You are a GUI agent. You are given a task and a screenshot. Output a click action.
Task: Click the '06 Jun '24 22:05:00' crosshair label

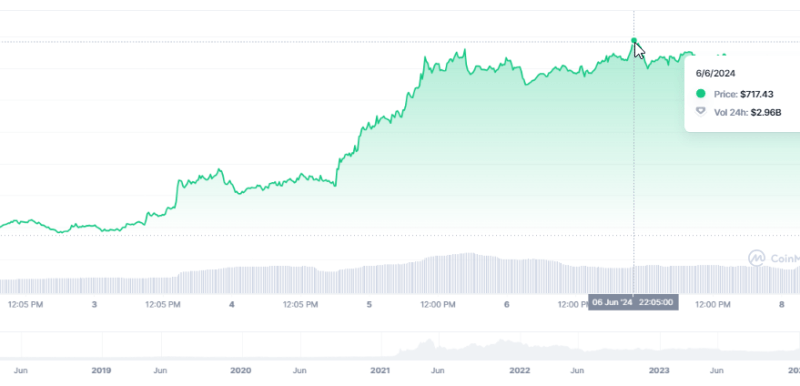633,302
